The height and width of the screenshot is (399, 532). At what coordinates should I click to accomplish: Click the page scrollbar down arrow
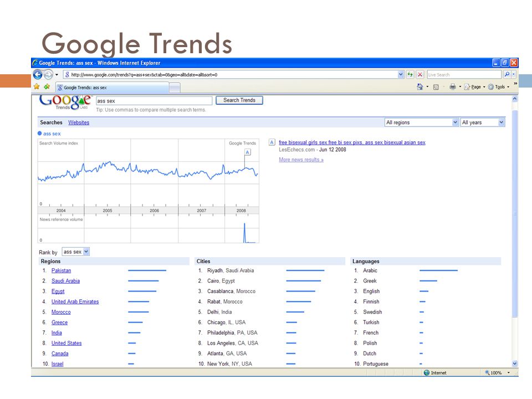pos(515,364)
